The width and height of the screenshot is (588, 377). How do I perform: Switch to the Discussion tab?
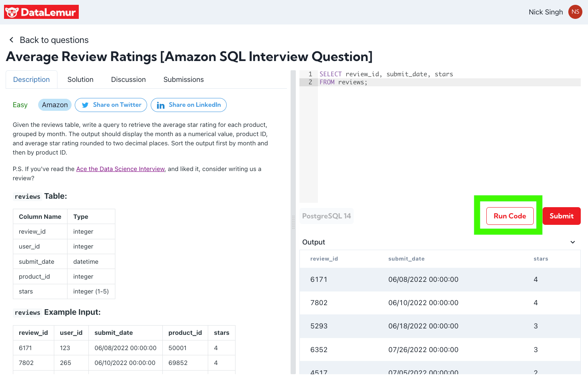[128, 79]
